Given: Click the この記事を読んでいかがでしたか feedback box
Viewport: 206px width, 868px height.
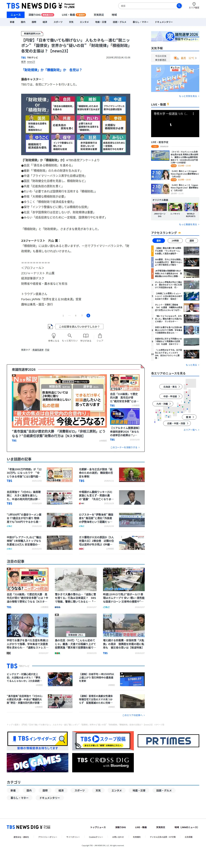Looking at the screenshot, I should 79,327.
